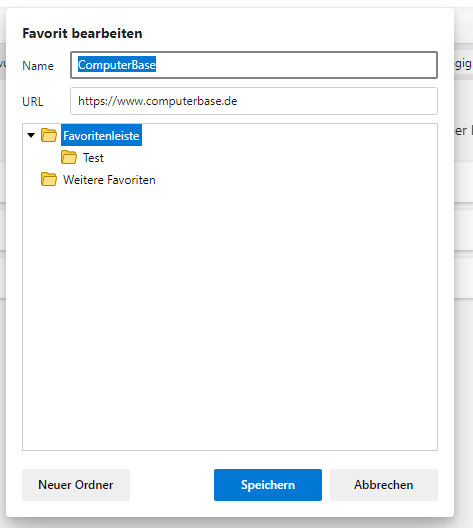Click the Name field label
473x528 pixels.
(38, 66)
